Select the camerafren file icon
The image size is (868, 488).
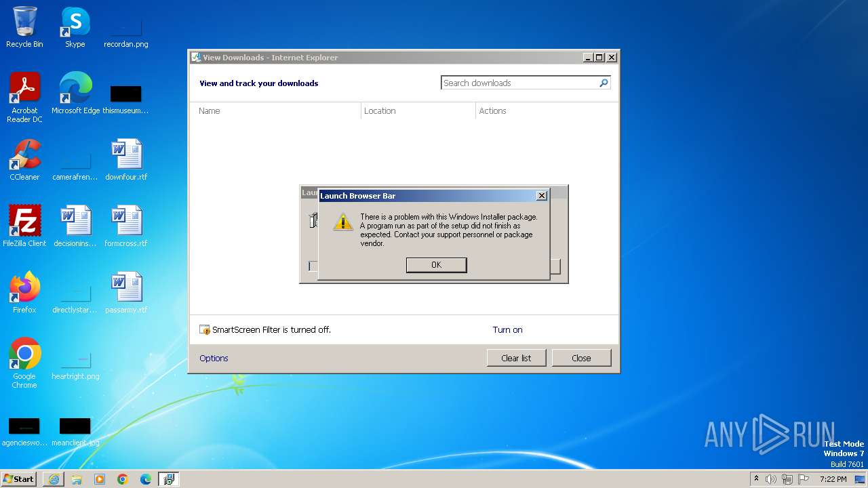[75, 165]
